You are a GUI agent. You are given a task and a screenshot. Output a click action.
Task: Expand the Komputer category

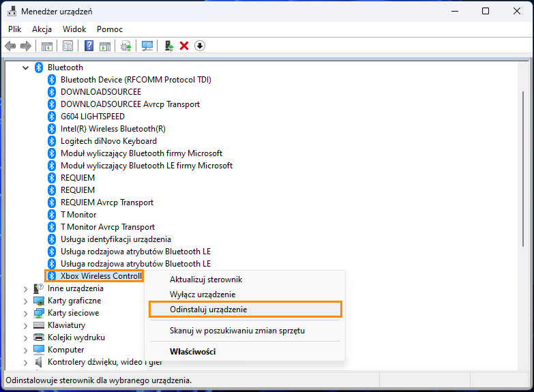[25, 350]
